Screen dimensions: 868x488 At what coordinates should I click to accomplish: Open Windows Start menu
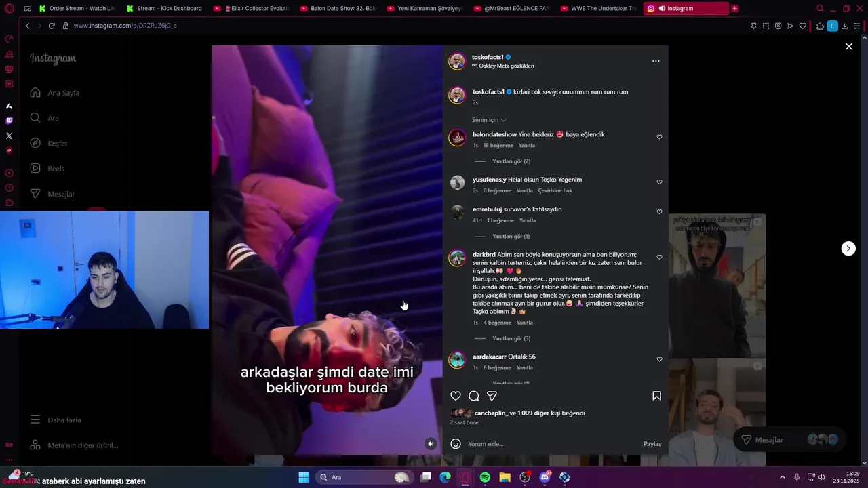304,477
